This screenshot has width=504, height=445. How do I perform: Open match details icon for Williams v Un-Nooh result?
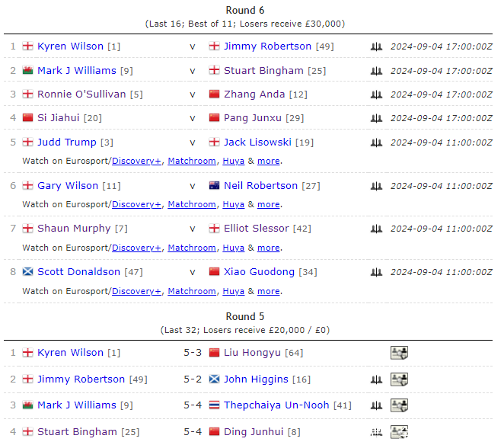click(x=400, y=405)
